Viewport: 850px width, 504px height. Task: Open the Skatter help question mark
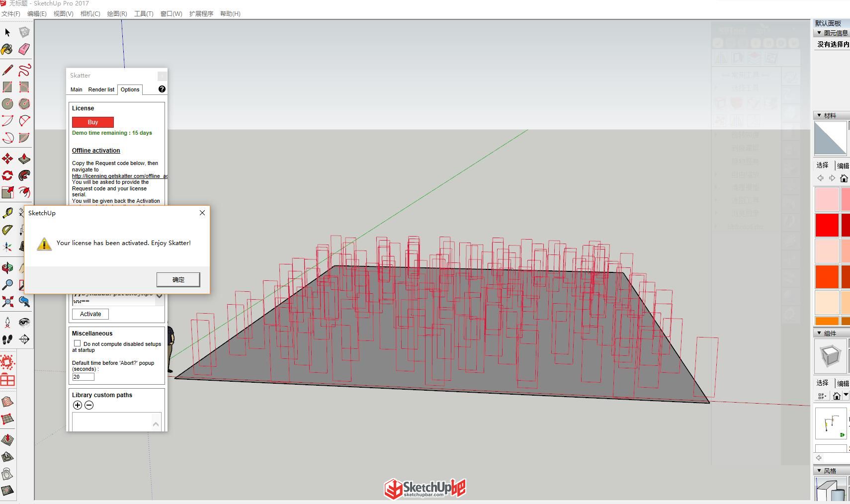coord(162,89)
